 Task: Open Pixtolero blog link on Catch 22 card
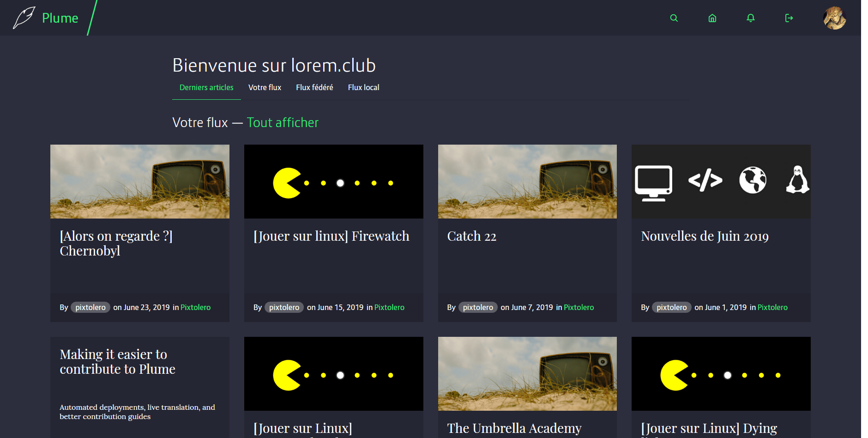(x=579, y=307)
